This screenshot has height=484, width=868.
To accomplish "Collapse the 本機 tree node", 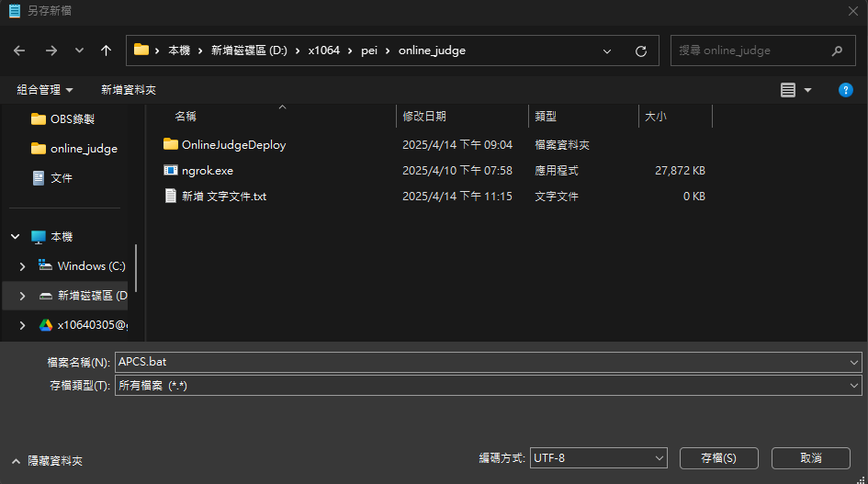I will tap(16, 236).
